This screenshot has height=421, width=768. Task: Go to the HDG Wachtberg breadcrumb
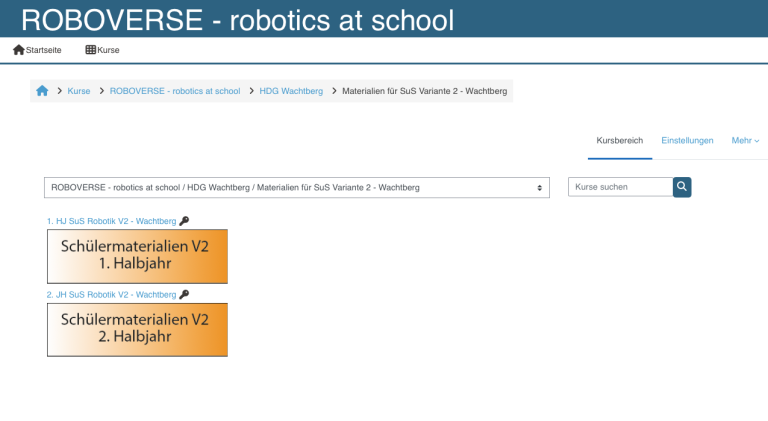[291, 91]
